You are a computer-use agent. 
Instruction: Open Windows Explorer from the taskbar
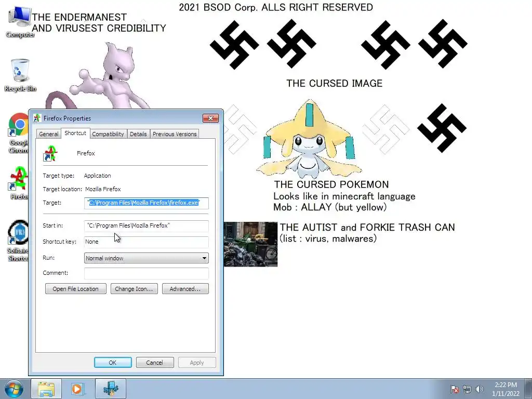pos(46,389)
